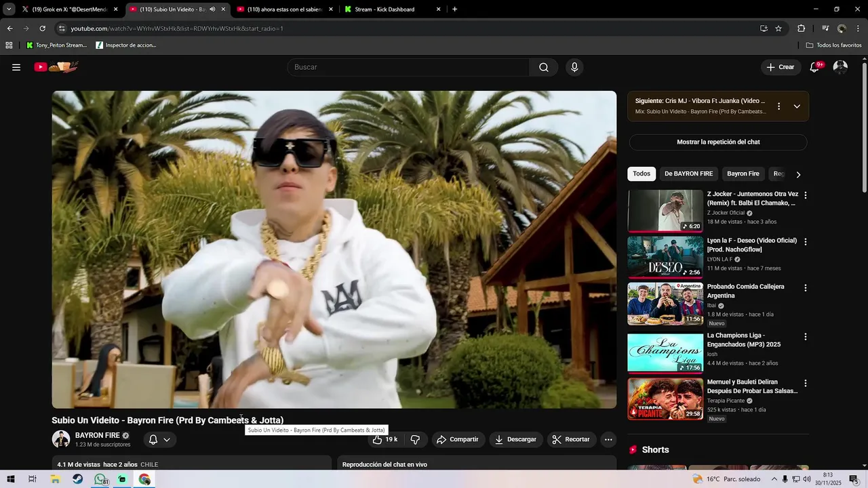The width and height of the screenshot is (868, 488).
Task: Dislike the video with thumbs down
Action: pyautogui.click(x=415, y=439)
